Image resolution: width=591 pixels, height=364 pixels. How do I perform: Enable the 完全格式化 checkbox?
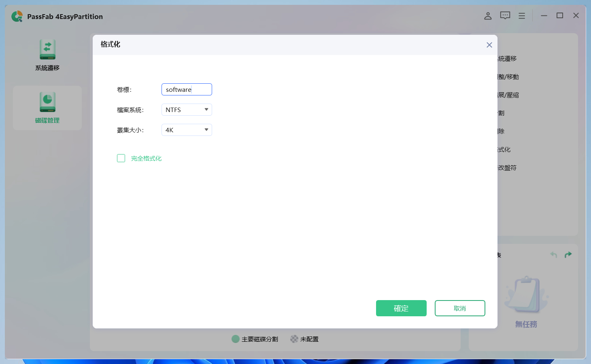(x=121, y=158)
